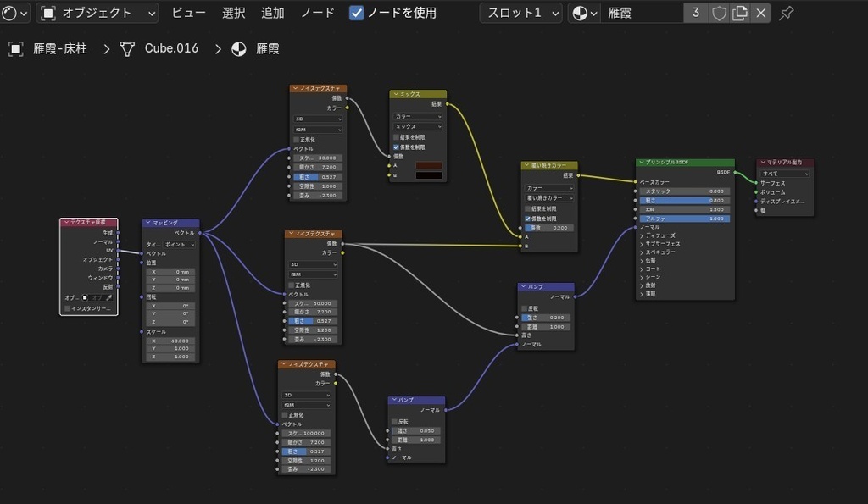Click the テクスチャ座標 node header

coord(88,222)
